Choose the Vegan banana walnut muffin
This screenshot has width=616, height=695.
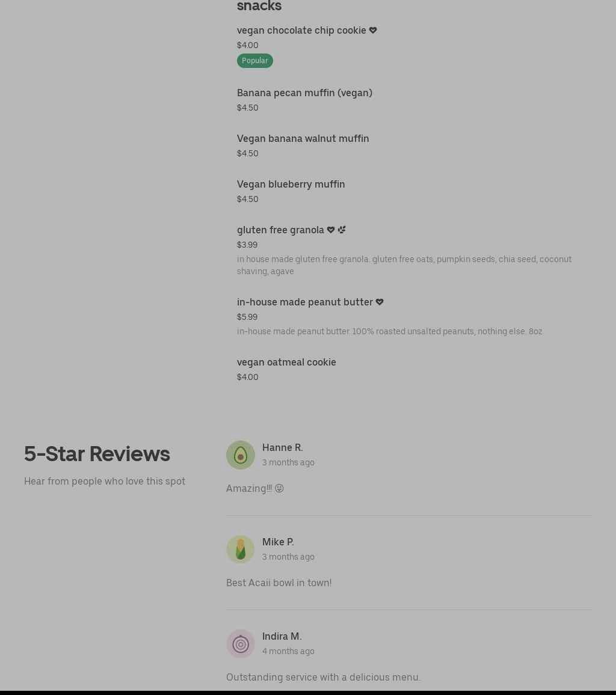[x=303, y=138]
